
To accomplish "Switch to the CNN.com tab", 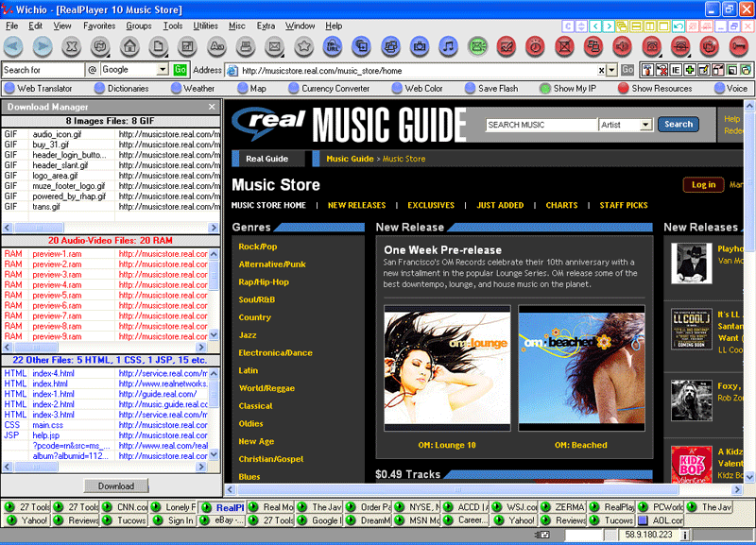I will click(x=125, y=507).
